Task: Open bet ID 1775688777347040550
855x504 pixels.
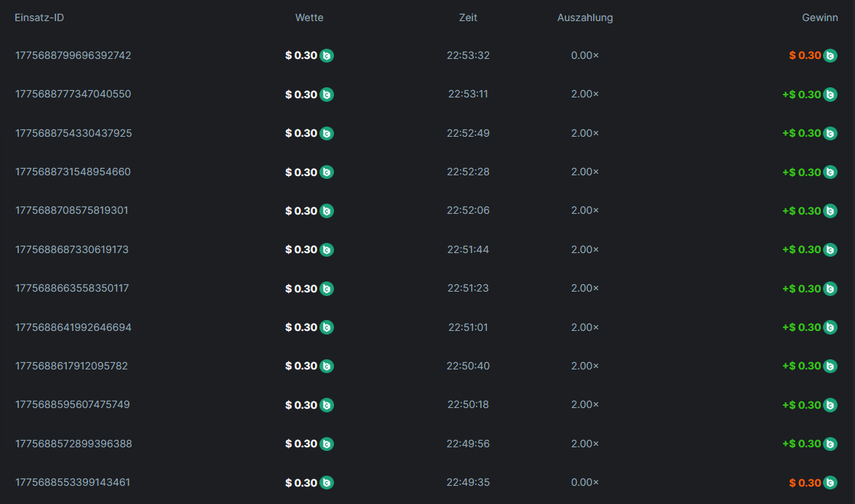Action: (73, 94)
